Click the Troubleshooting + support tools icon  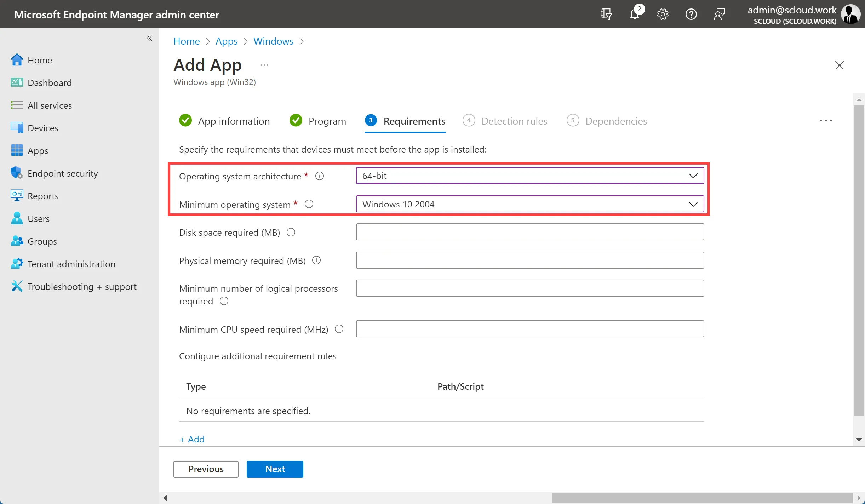click(17, 286)
